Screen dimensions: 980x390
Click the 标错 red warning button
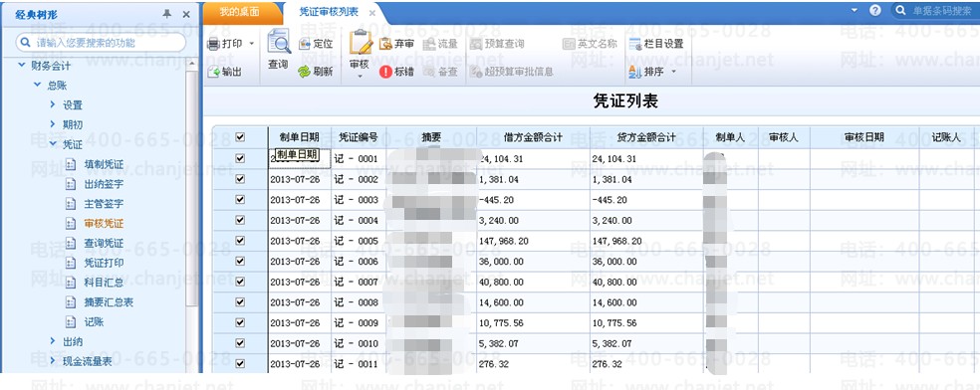[396, 72]
